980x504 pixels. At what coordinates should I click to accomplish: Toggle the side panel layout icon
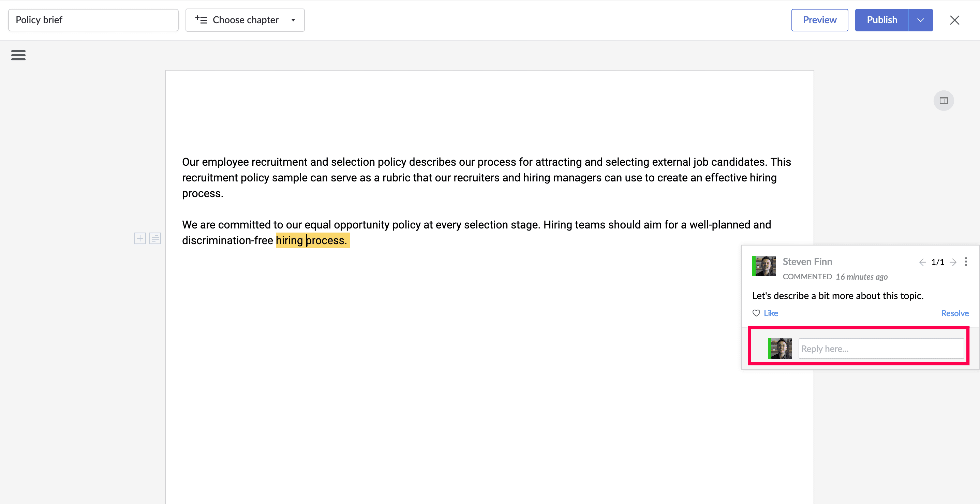pos(944,101)
